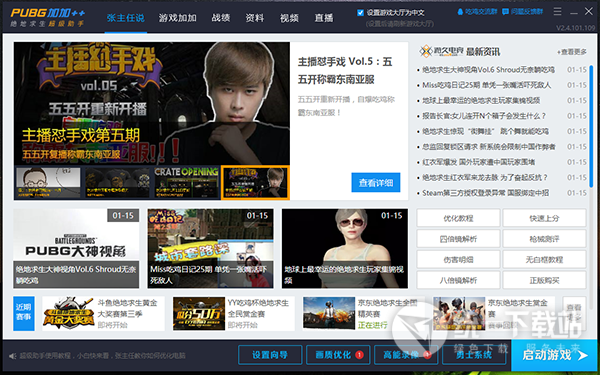Open the 直播 tab
Screen dimensions: 600x375
tap(324, 18)
